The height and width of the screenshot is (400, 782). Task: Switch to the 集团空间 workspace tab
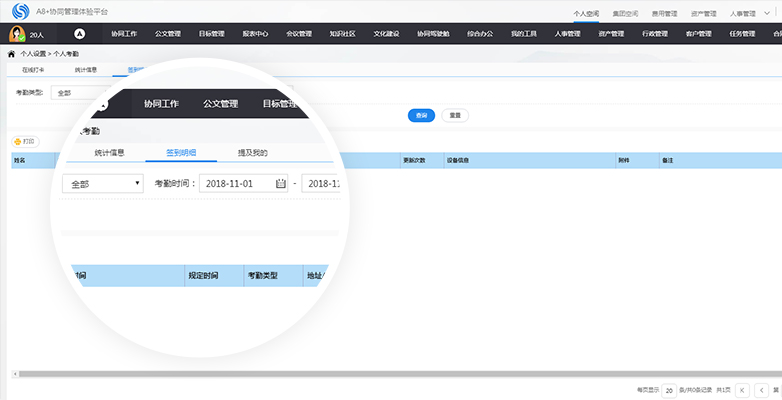click(624, 14)
